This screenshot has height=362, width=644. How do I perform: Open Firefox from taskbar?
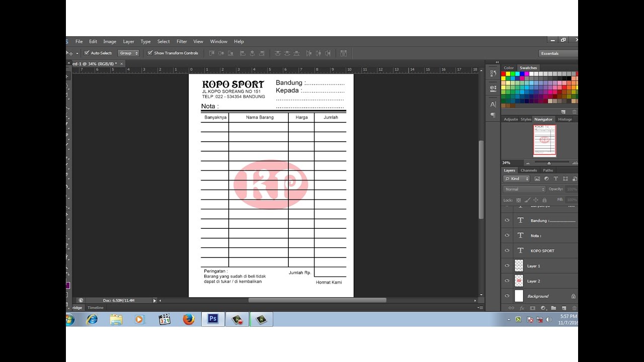[x=189, y=319]
